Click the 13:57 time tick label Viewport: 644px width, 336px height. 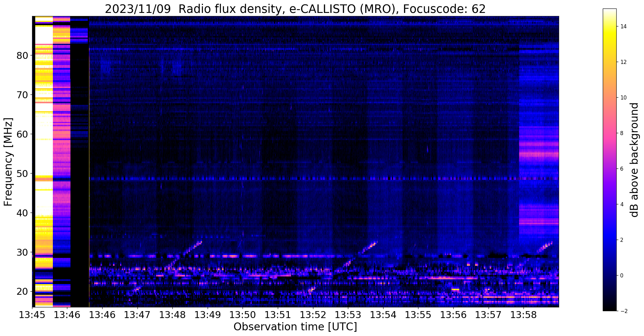(488, 315)
